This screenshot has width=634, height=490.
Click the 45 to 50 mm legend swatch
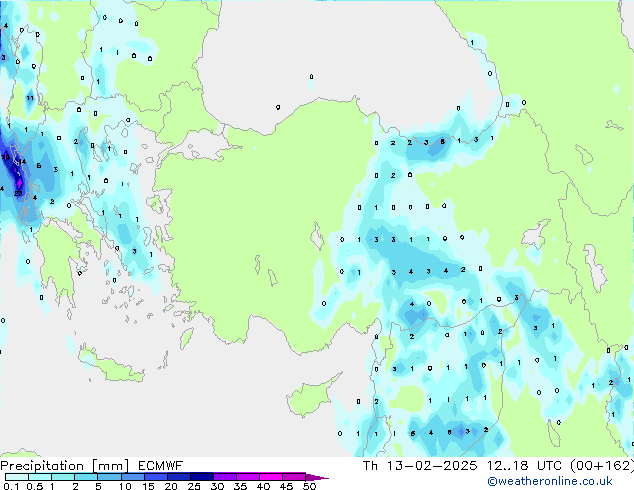(294, 477)
